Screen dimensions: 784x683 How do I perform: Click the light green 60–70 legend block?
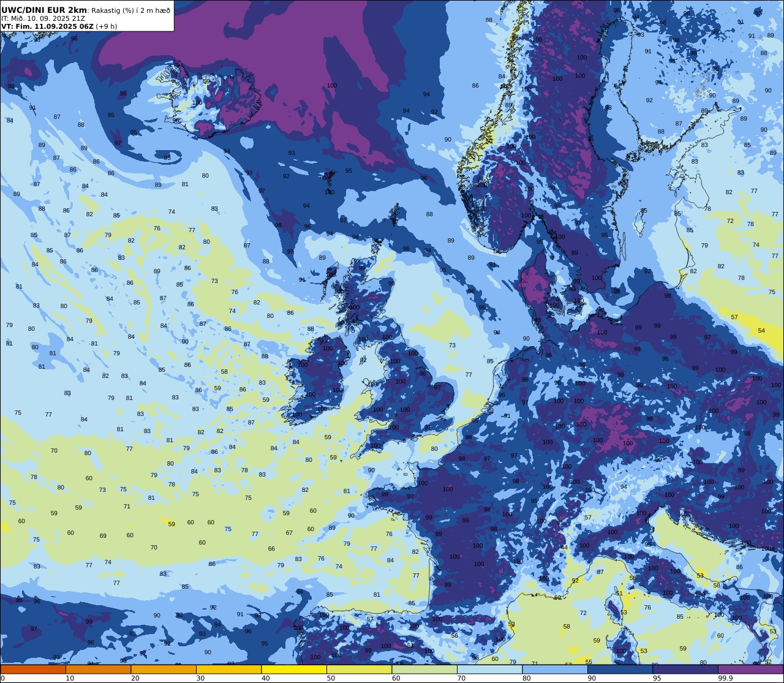[424, 669]
